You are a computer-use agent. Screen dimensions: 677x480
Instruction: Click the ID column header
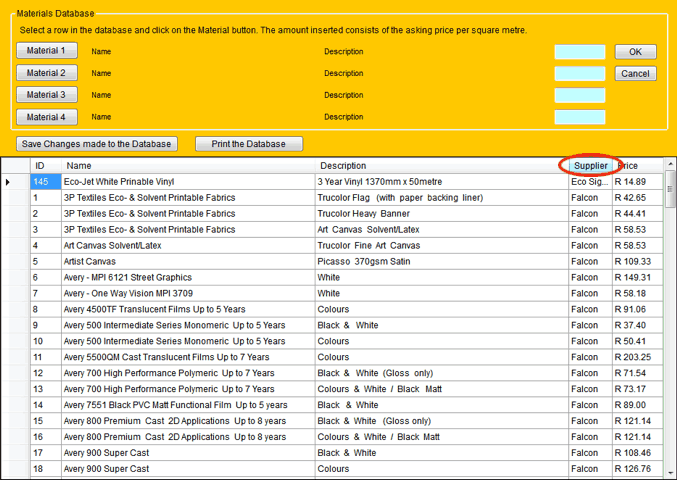[46, 166]
